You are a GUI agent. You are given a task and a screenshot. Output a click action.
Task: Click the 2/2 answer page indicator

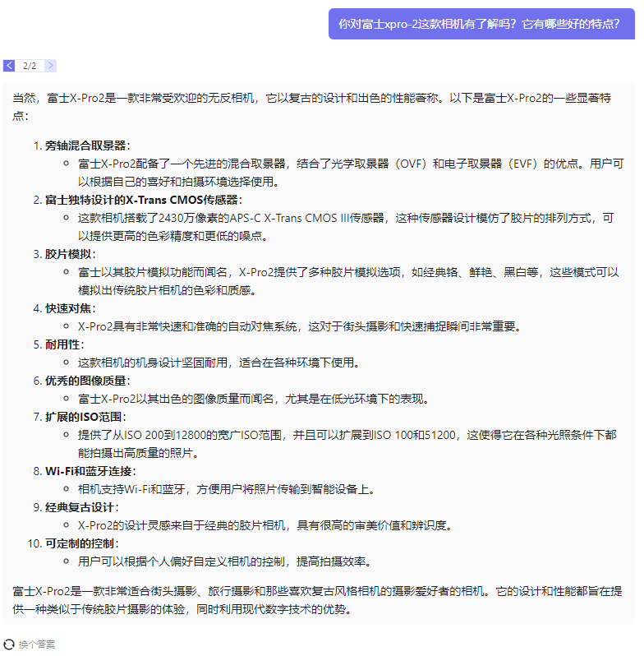30,65
